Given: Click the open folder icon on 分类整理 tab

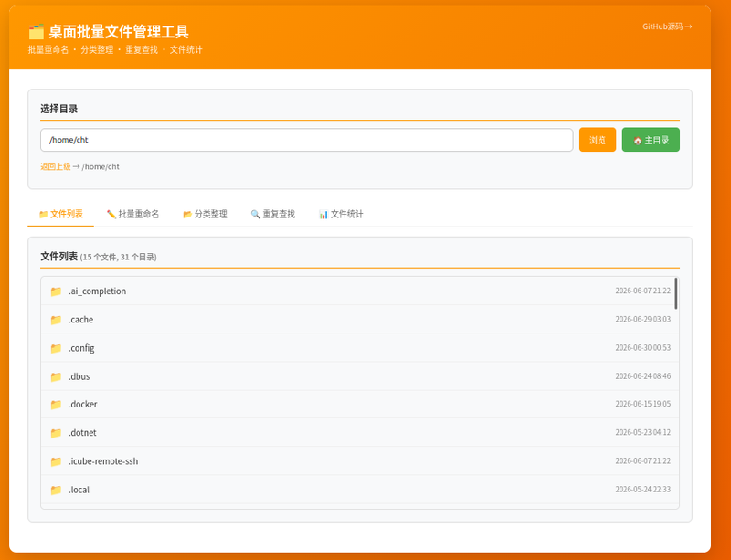Looking at the screenshot, I should (x=187, y=214).
